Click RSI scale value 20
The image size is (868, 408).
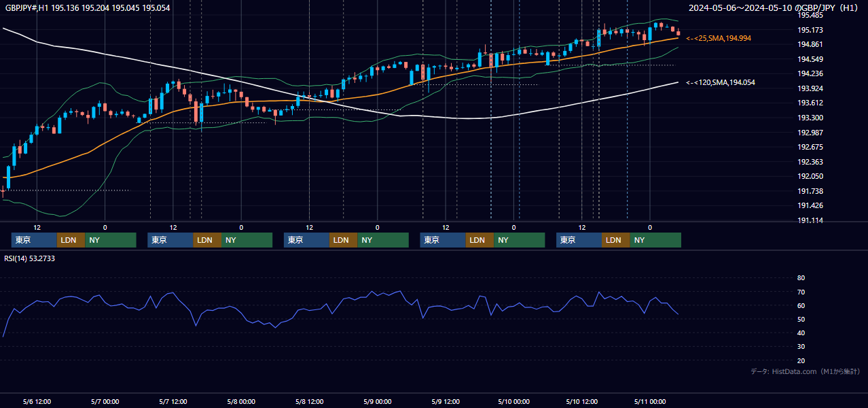click(x=801, y=360)
